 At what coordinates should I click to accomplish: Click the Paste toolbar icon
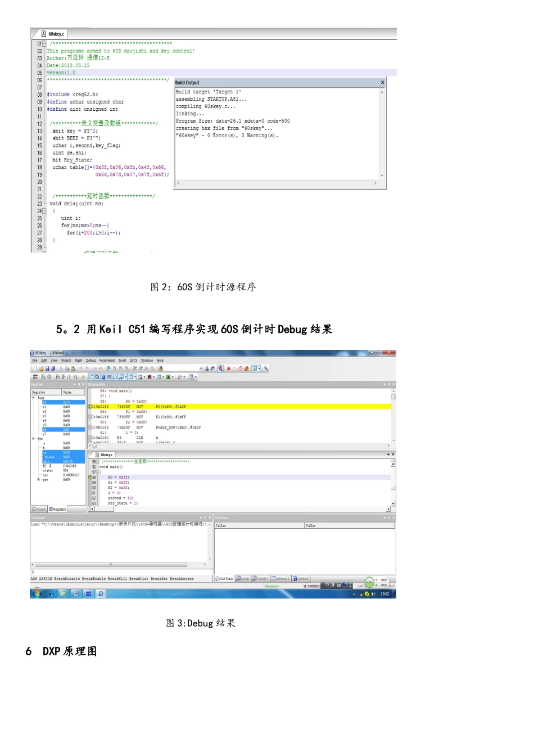73,368
